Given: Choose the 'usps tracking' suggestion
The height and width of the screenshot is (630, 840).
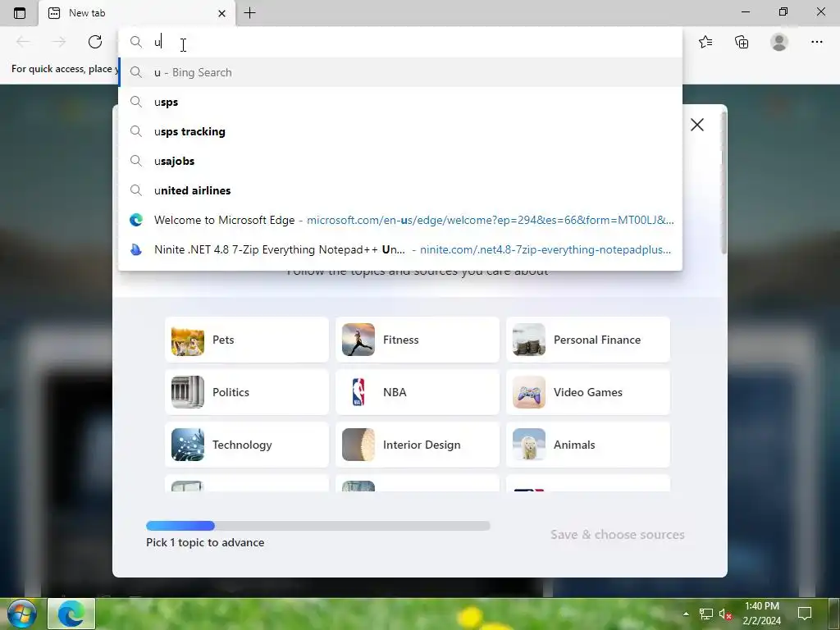Looking at the screenshot, I should point(400,131).
